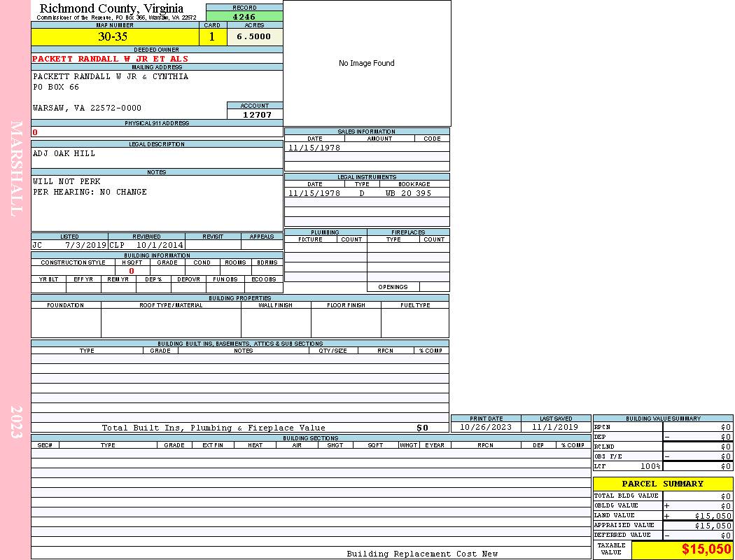
Task: Click the card number 1 box
Action: [212, 37]
